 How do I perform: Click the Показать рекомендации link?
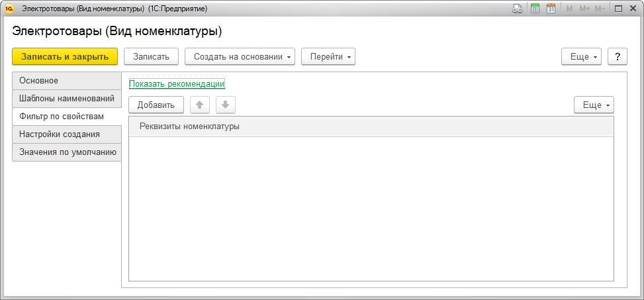177,84
